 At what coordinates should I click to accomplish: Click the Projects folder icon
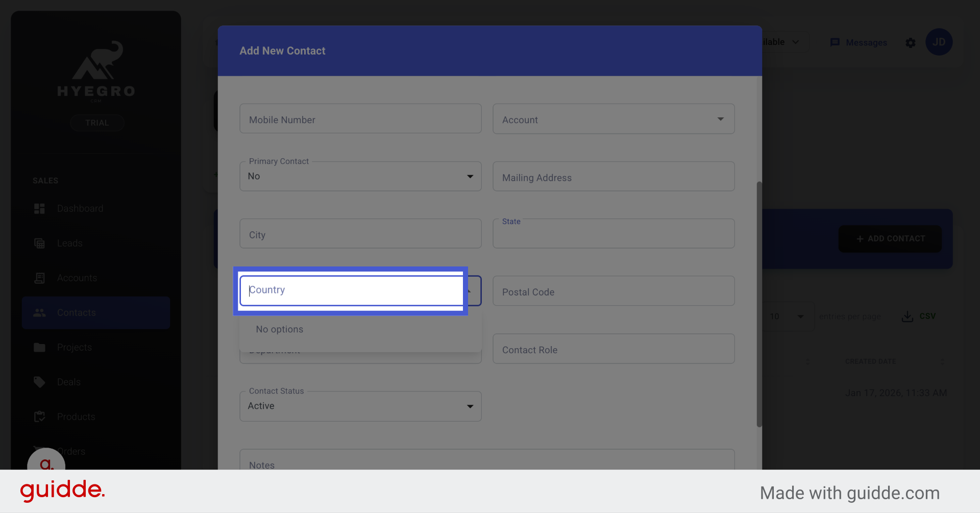point(39,348)
